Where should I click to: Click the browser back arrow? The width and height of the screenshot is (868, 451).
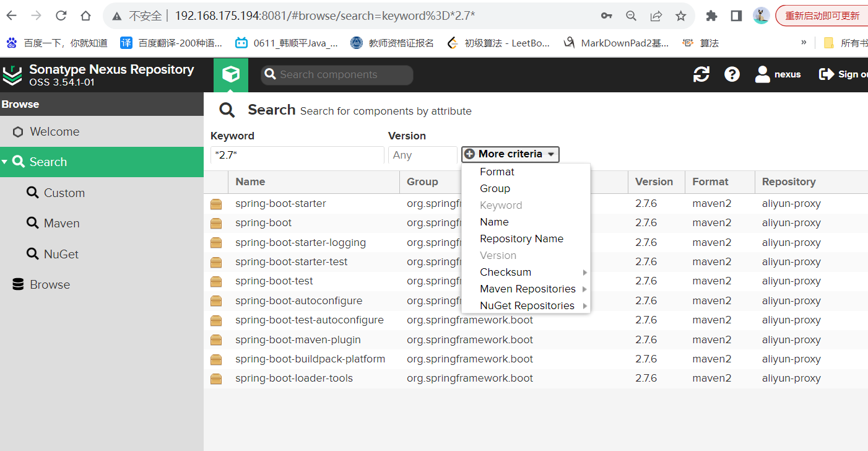click(12, 15)
